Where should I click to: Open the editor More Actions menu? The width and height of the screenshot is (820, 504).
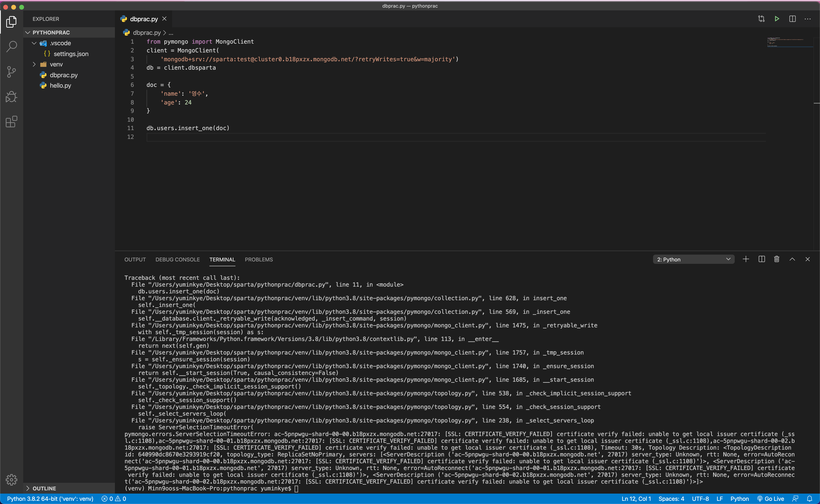(x=808, y=19)
